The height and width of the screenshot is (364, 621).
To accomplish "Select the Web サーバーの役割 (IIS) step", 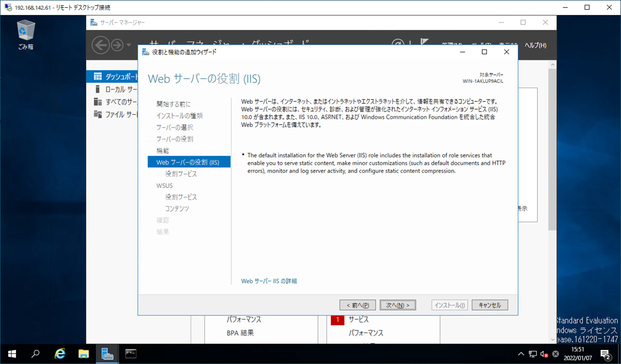I will coord(189,162).
